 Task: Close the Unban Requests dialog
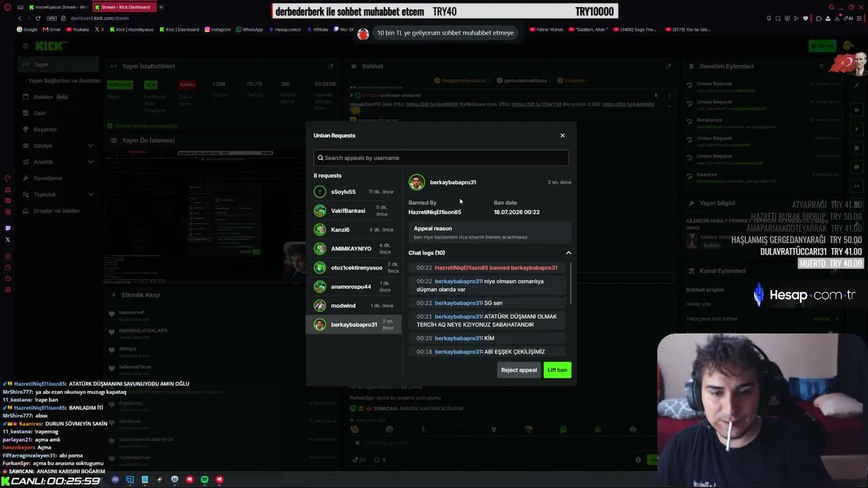(562, 136)
